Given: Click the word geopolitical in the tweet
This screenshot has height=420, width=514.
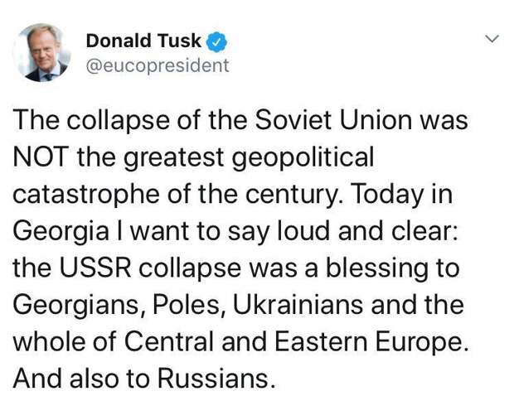Looking at the screenshot, I should click(x=303, y=159).
